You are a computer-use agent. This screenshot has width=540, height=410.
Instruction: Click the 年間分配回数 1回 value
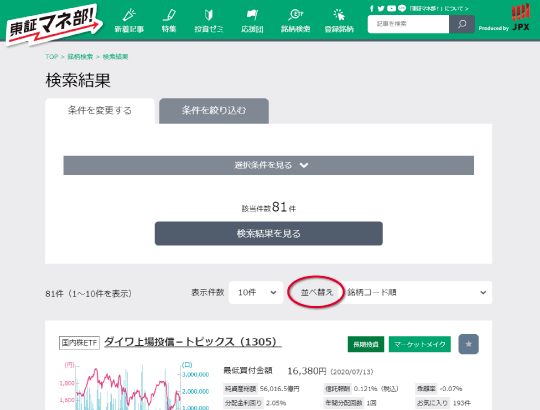(x=371, y=403)
